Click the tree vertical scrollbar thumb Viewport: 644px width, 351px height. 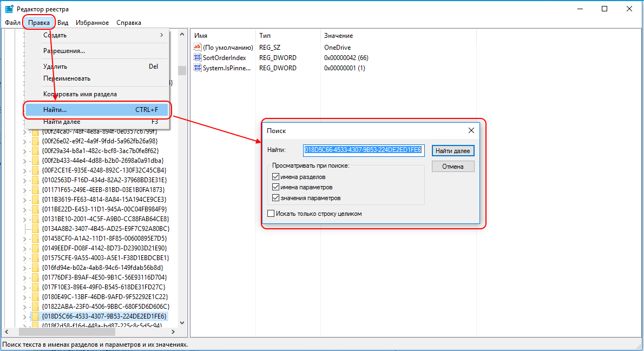pyautogui.click(x=182, y=70)
